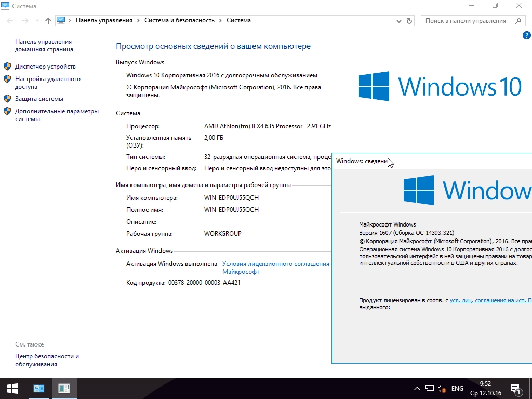Select 'Панель управления' breadcrumb
This screenshot has width=532, height=399.
point(104,20)
